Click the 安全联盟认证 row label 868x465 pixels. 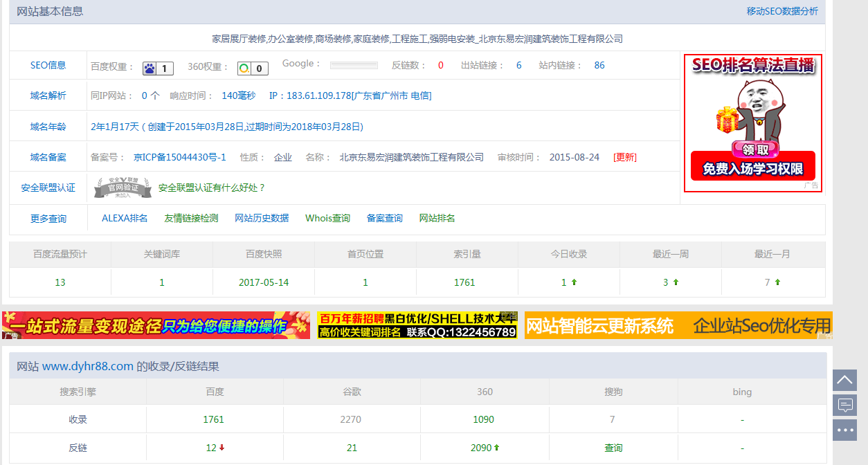coord(48,188)
